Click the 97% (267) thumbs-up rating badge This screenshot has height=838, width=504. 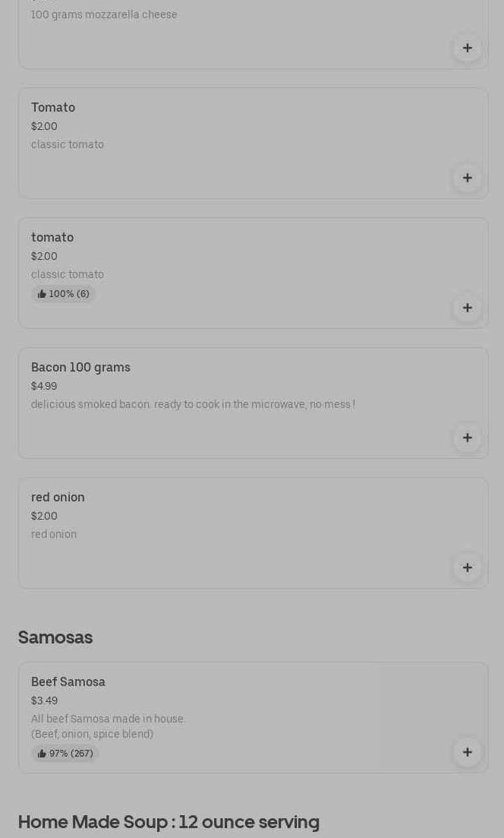(x=65, y=754)
